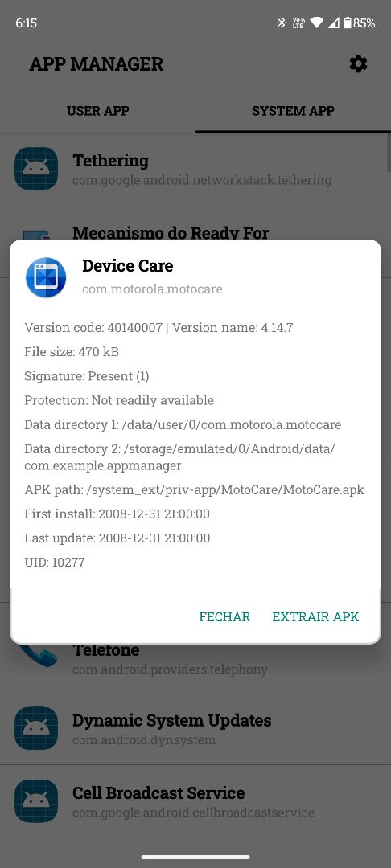Tap the Bluetooth status bar icon
Screen dimensions: 391x868
coord(282,23)
